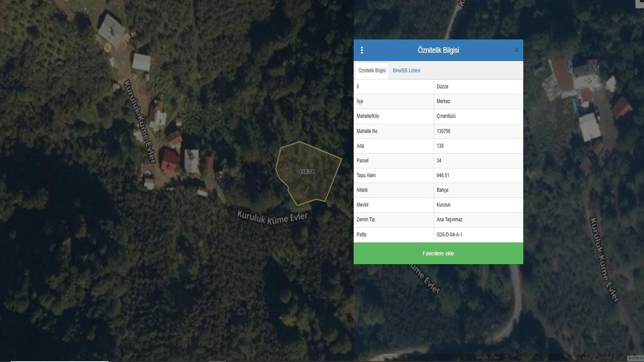Click the Pafta value G26-D-04-A-1
Viewport: 644px width, 362px height.
tap(449, 234)
